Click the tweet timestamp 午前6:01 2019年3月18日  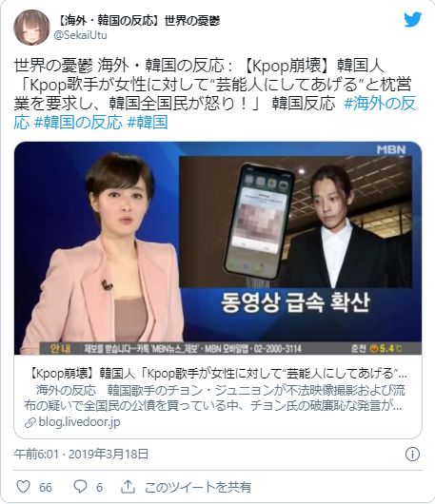coord(81,455)
